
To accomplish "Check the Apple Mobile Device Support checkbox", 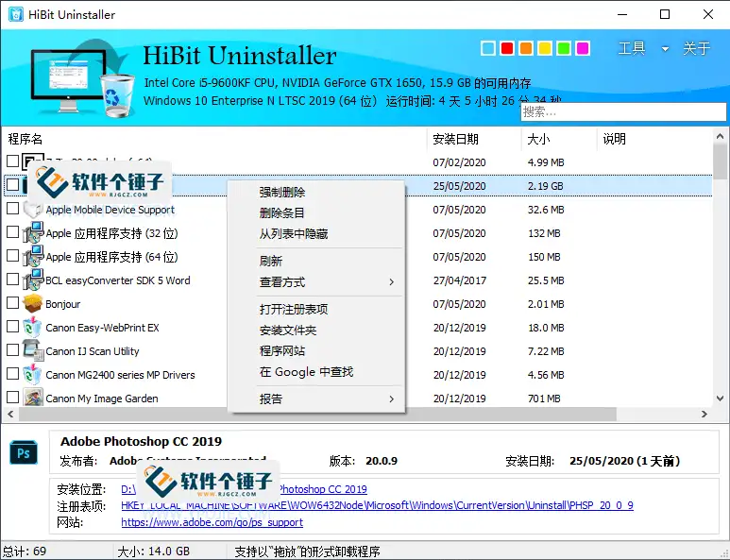I will (12, 209).
